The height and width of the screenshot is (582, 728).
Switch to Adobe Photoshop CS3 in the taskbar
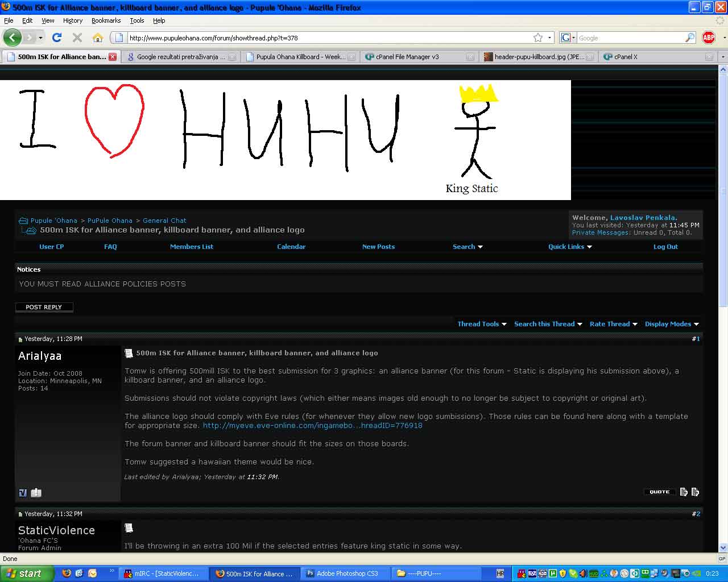click(x=344, y=573)
